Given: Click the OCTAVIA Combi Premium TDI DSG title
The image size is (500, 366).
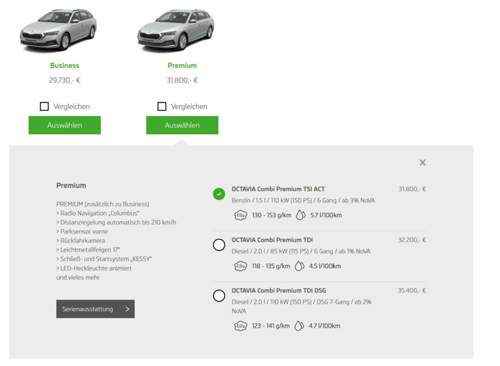Looking at the screenshot, I should (279, 291).
